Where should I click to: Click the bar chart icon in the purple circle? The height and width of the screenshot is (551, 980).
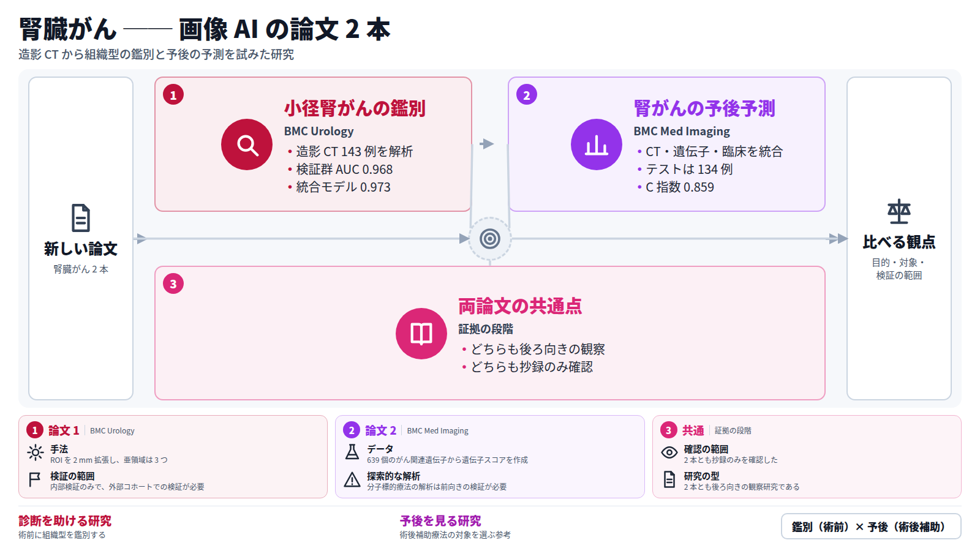coord(597,144)
